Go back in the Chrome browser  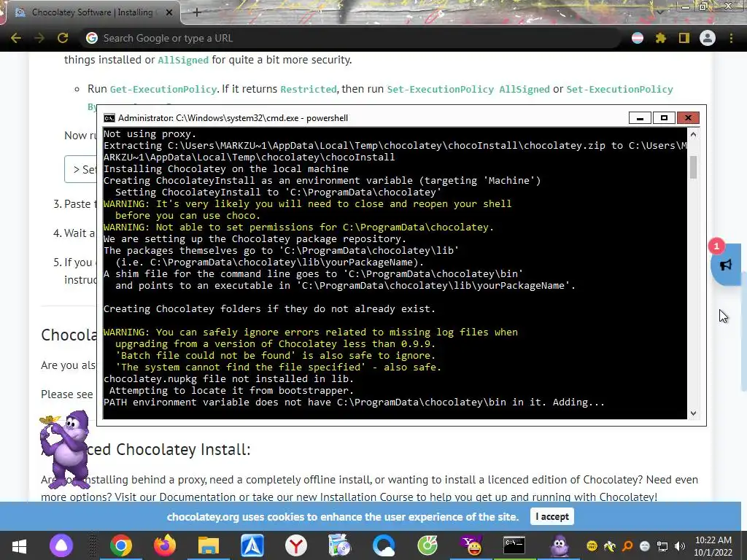coord(16,38)
